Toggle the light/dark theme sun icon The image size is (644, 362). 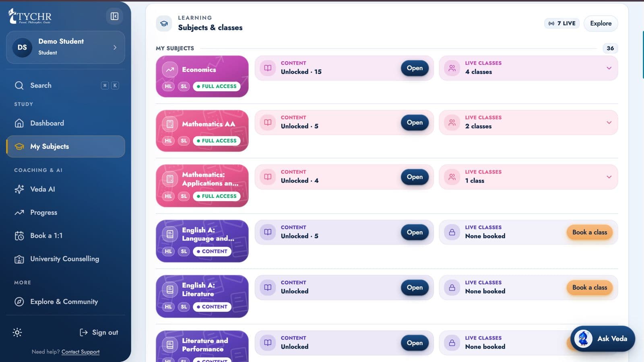click(x=17, y=332)
